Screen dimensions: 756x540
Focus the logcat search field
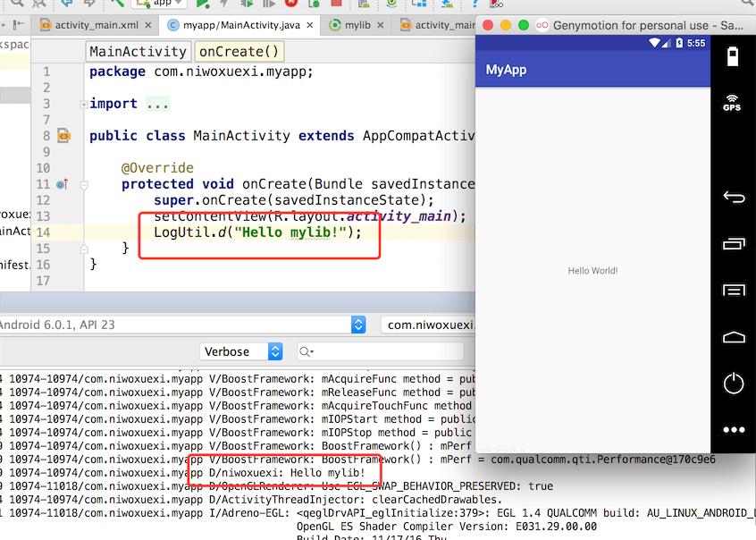[380, 351]
